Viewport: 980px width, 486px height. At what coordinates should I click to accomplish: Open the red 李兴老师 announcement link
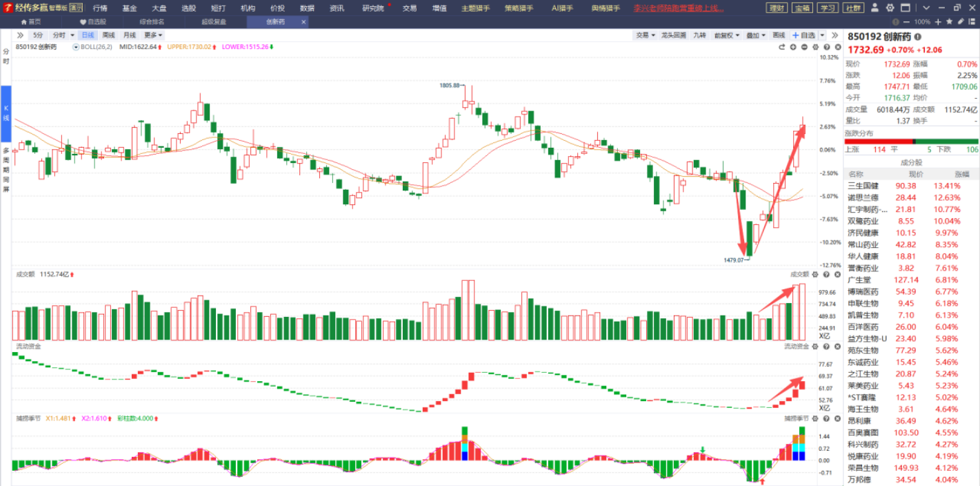click(679, 8)
